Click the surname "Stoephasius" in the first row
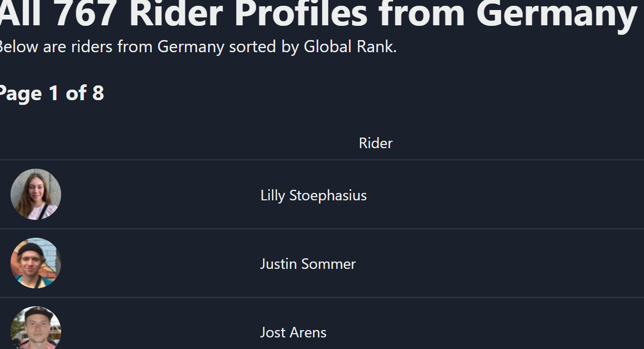 click(x=328, y=196)
